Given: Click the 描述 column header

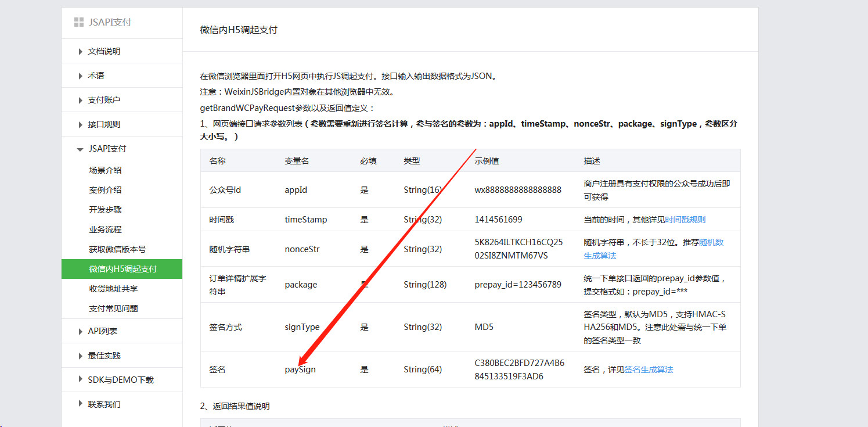Looking at the screenshot, I should [x=592, y=161].
